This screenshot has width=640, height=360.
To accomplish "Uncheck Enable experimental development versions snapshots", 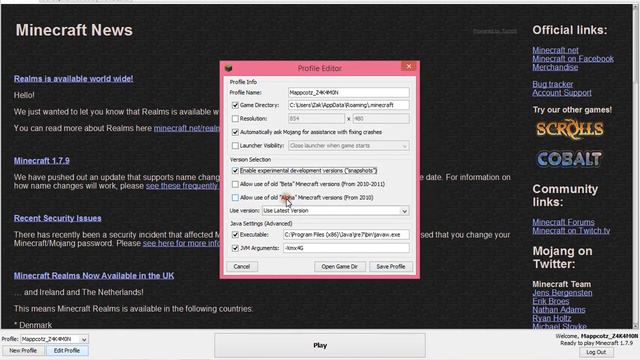I will click(x=235, y=171).
